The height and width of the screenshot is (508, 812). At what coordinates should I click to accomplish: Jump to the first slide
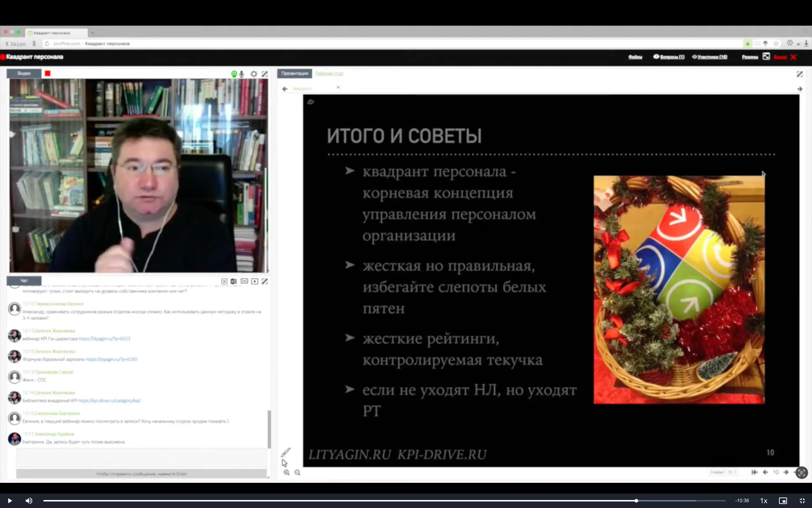pos(755,472)
